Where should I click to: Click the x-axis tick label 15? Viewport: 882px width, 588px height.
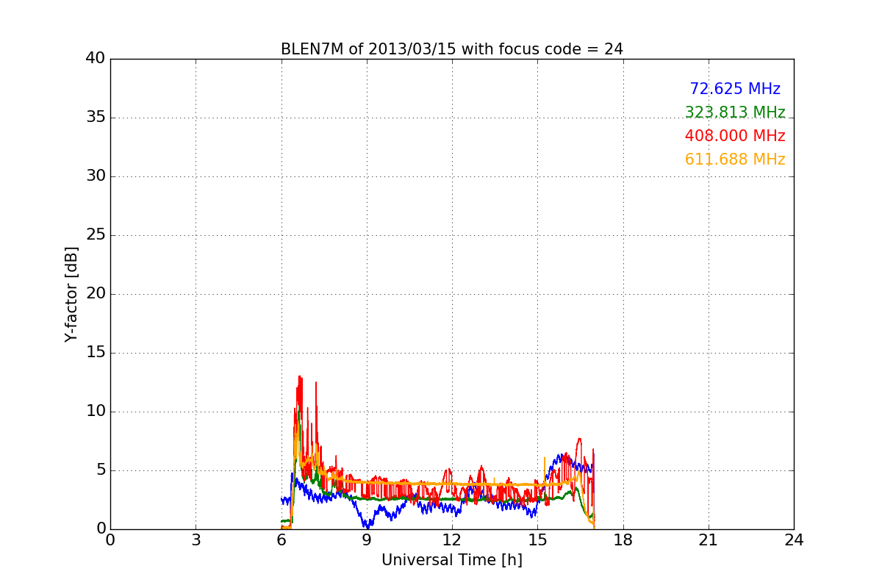537,540
